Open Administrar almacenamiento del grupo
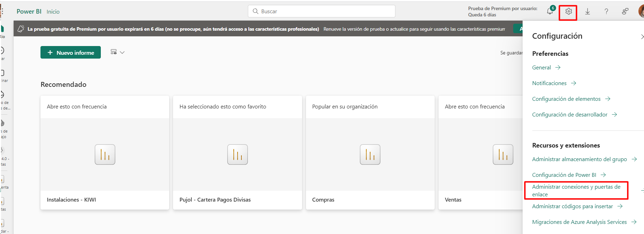 pos(584,159)
